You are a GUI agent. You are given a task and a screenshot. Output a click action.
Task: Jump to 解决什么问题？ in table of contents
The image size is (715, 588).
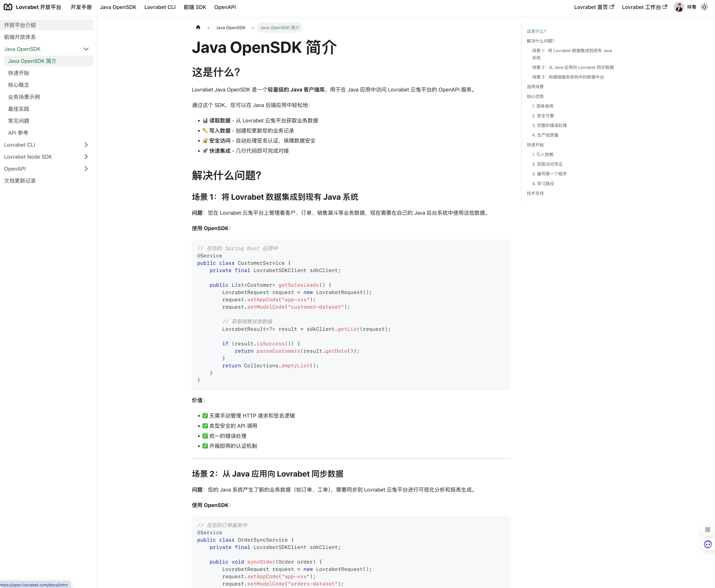(x=541, y=41)
